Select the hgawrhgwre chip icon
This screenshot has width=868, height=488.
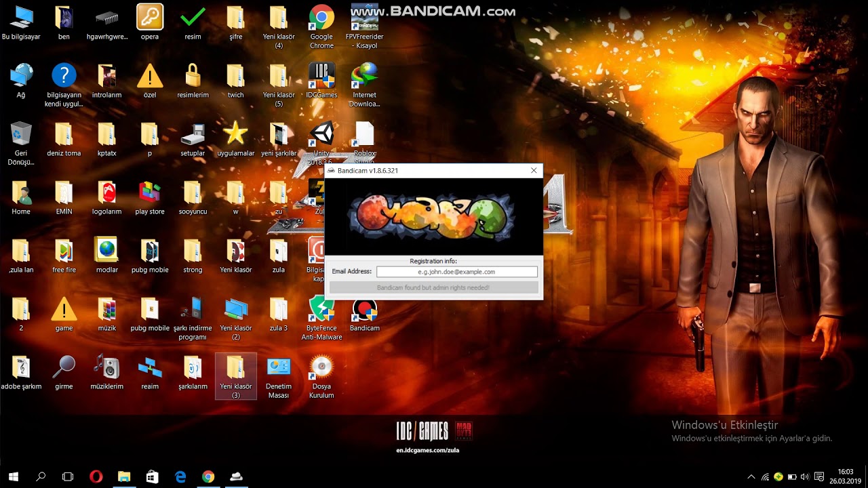point(106,18)
